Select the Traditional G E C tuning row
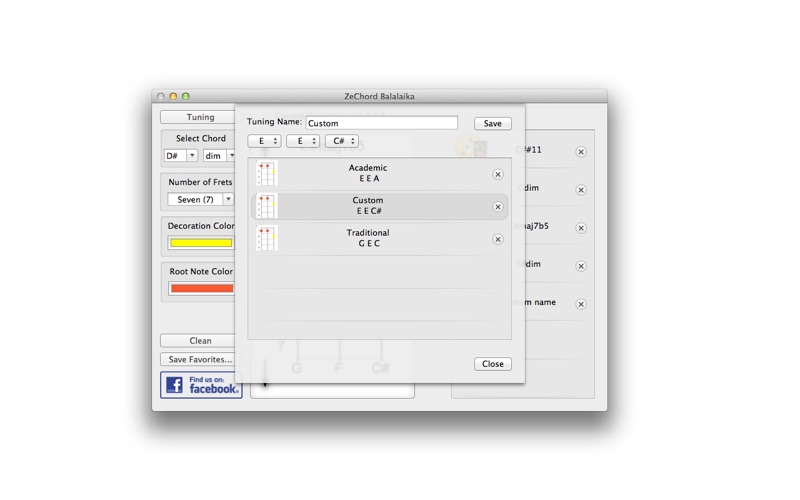Viewport: 800px width, 500px height. click(x=380, y=238)
